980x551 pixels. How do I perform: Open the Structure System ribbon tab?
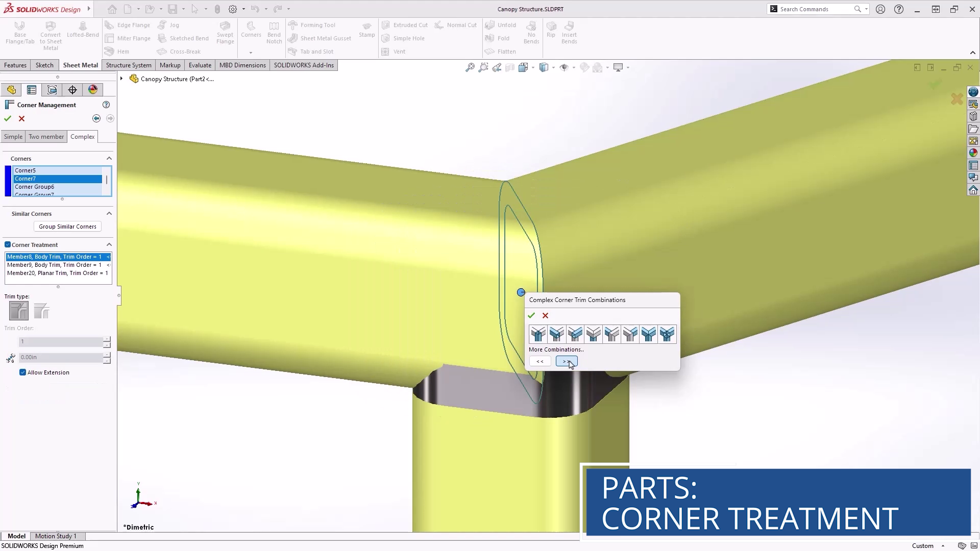pos(129,65)
